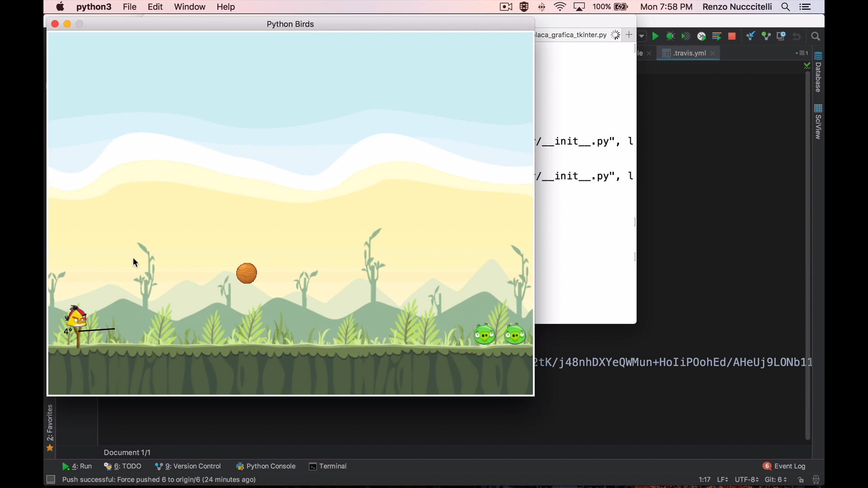Viewport: 868px width, 488px height.
Task: Open the Event Log panel
Action: 784,466
